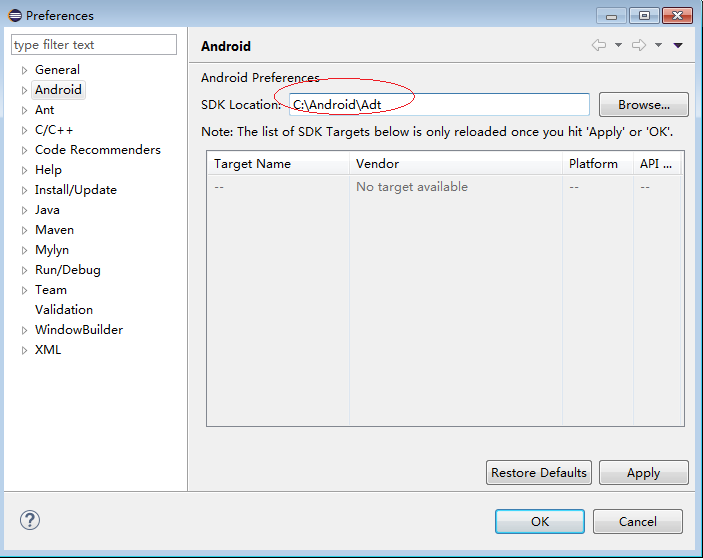Select WindowBuilder in the tree
Screen dimensions: 703x560
point(79,330)
